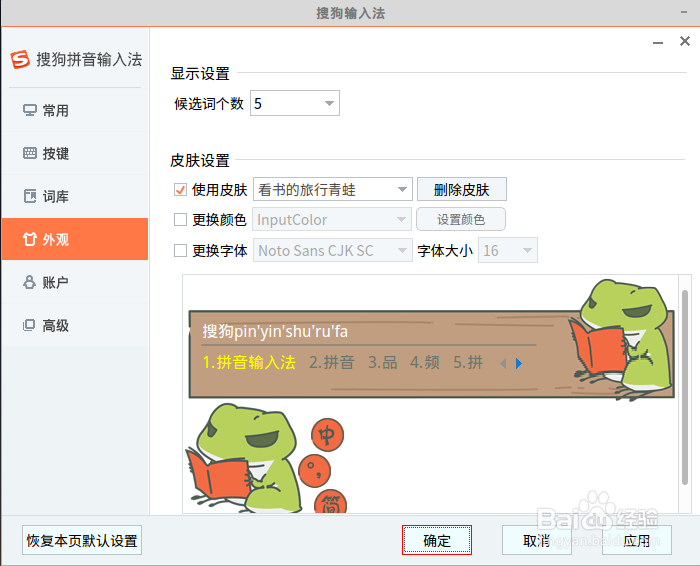700x566 pixels.
Task: Open the 字体大小 dropdown showing 16
Action: click(508, 250)
